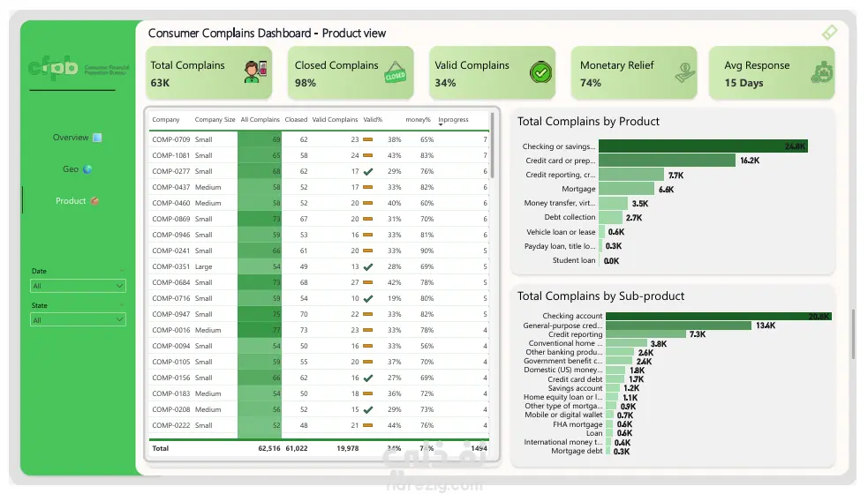Viewport: 868px width, 494px height.
Task: Open the Date dropdown
Action: click(x=78, y=286)
